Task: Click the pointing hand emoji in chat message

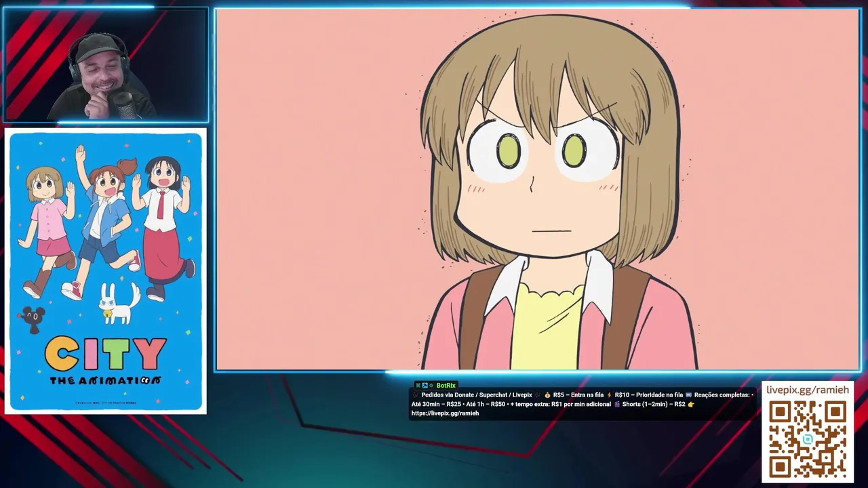Action: [691, 405]
